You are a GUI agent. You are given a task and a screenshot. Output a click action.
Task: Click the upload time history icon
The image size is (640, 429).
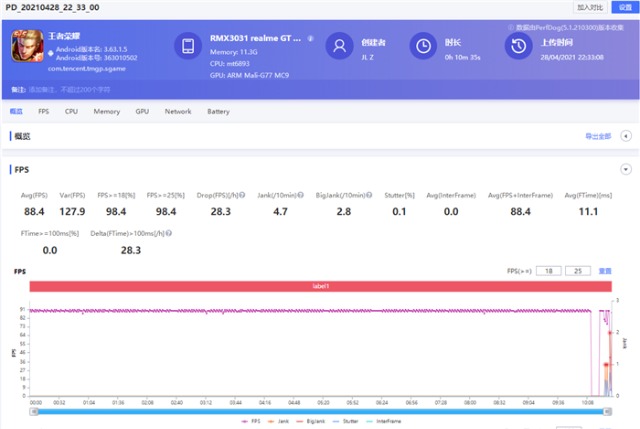518,46
